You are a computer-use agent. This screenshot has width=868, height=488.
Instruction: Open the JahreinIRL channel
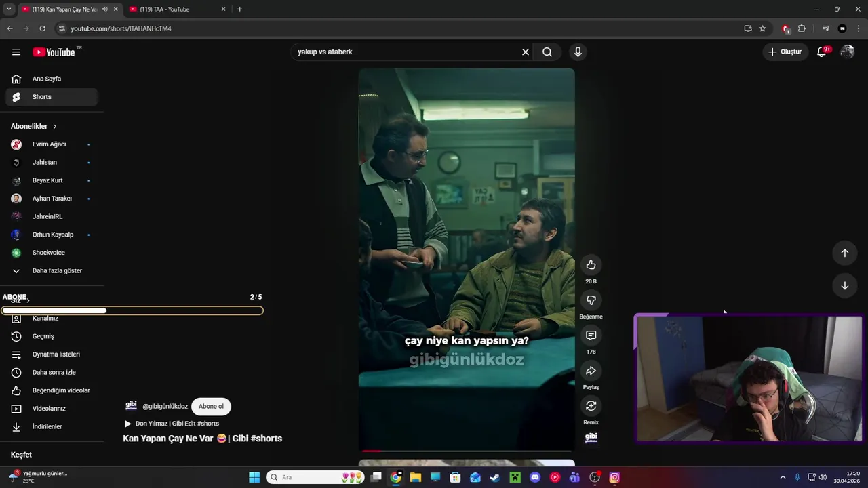[x=52, y=217]
